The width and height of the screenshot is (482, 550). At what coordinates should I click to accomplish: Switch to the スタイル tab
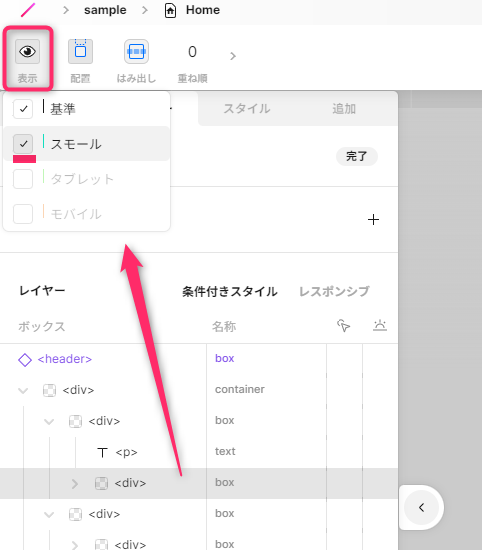[247, 108]
